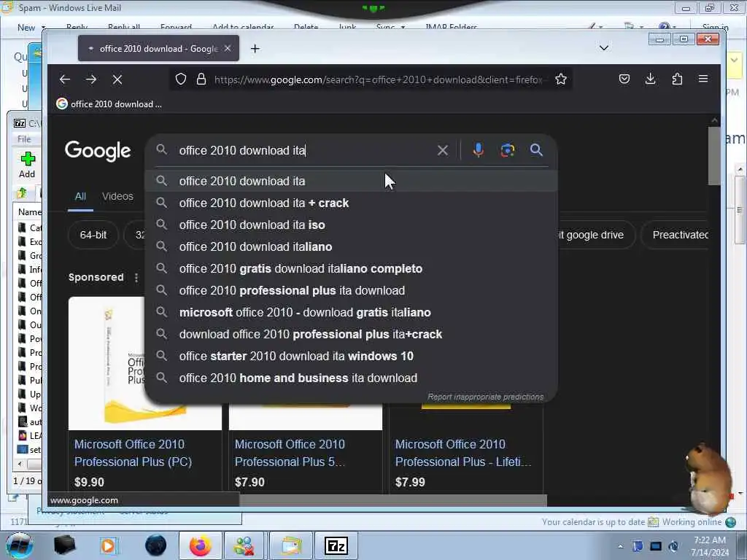Open the 'office 2010 download ...' bookmark toolbar item
747x560 pixels.
coord(109,104)
